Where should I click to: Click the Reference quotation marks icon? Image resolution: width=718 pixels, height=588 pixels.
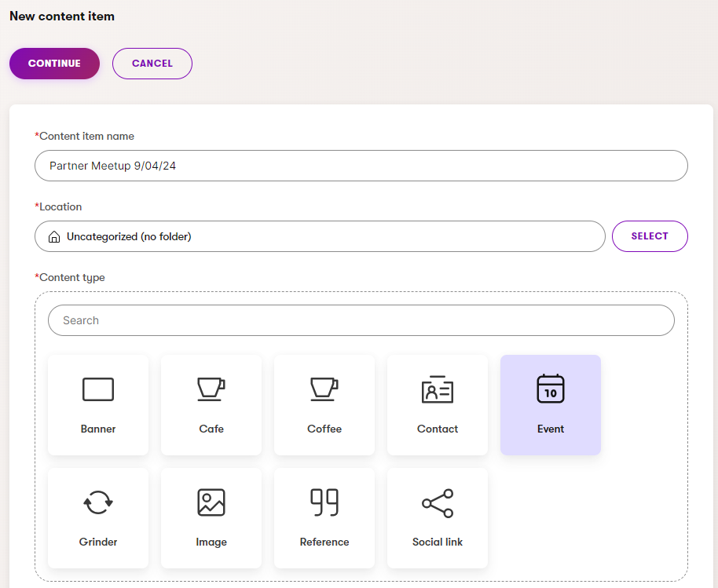click(x=324, y=502)
